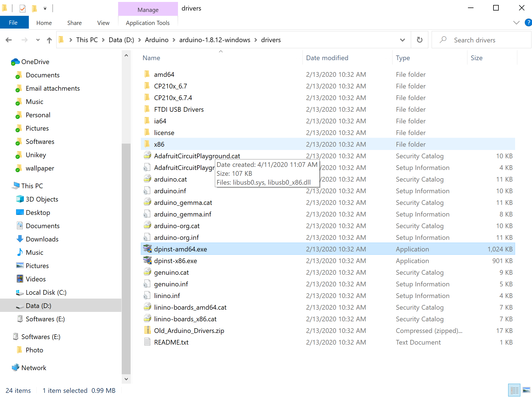Click the Properties quick access toolbar icon
The width and height of the screenshot is (532, 397).
click(22, 9)
